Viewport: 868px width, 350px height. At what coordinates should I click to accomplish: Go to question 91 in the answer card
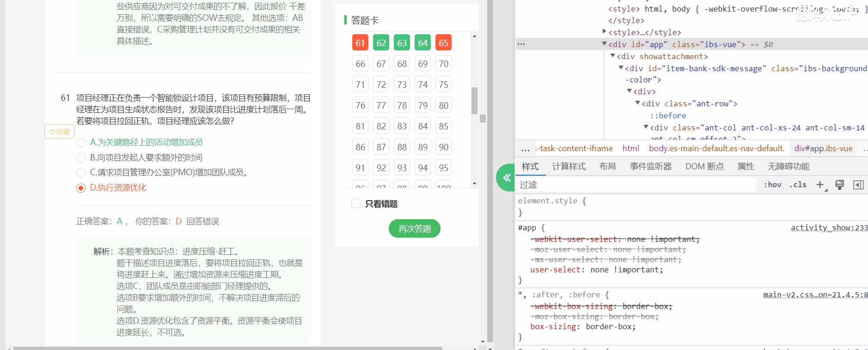tap(361, 168)
